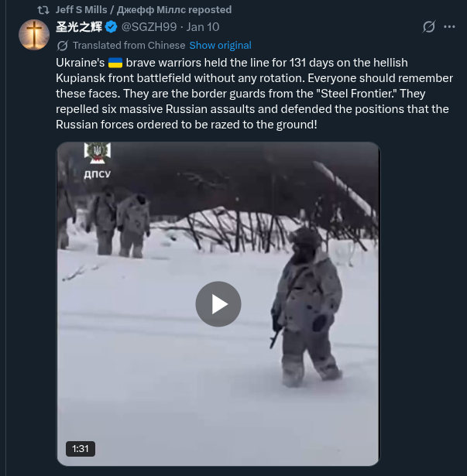Click the foreground soldier holding a rifle

(x=307, y=306)
